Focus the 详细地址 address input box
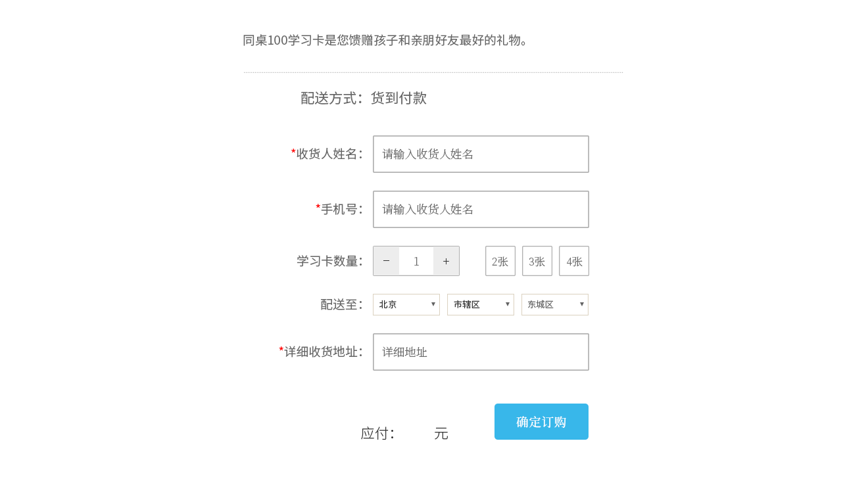 [481, 352]
